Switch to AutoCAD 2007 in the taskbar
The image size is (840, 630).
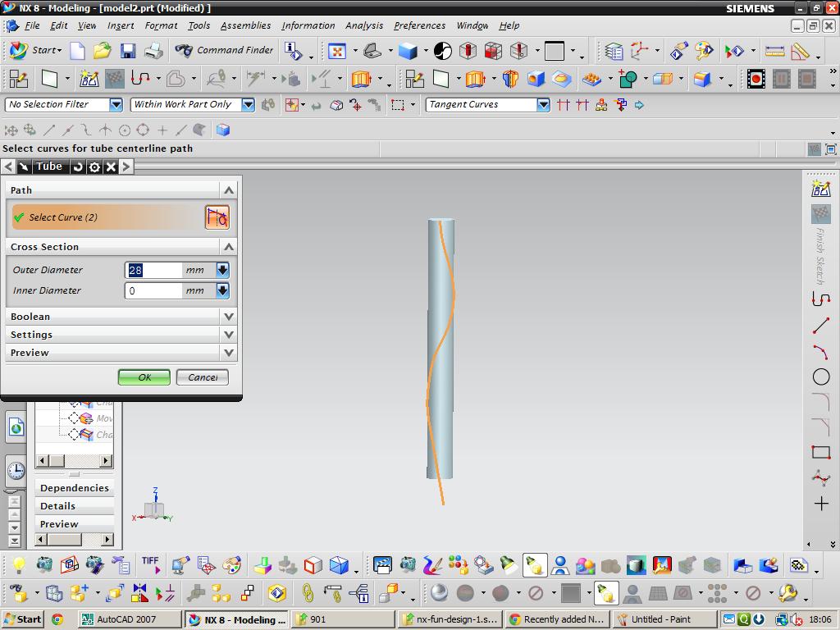129,619
